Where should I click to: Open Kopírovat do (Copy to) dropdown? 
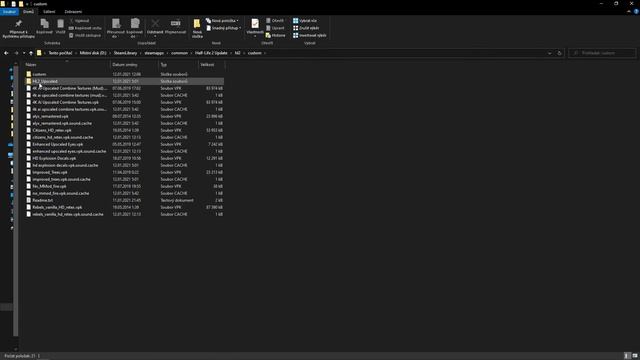tap(134, 29)
